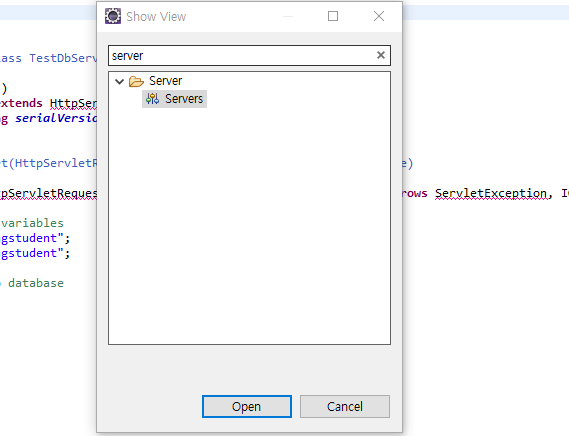This screenshot has width=569, height=436.
Task: Clear the search text with X icon
Action: point(381,55)
